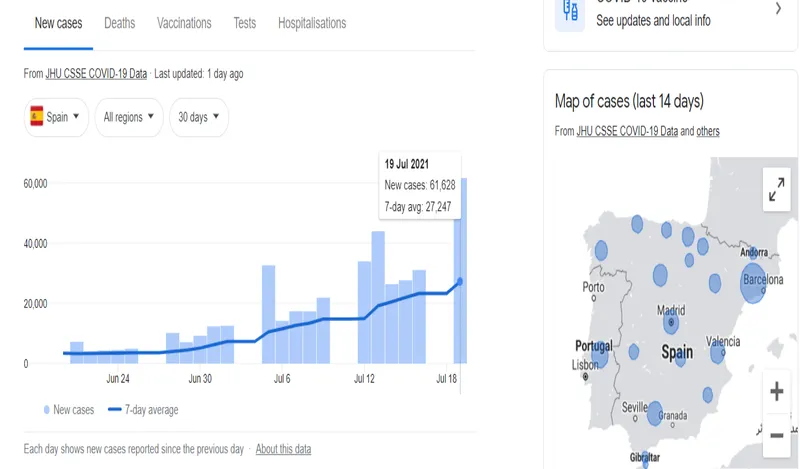Open the JHU CSSE COVID-19 Data link above chart
The height and width of the screenshot is (469, 800).
click(x=96, y=74)
